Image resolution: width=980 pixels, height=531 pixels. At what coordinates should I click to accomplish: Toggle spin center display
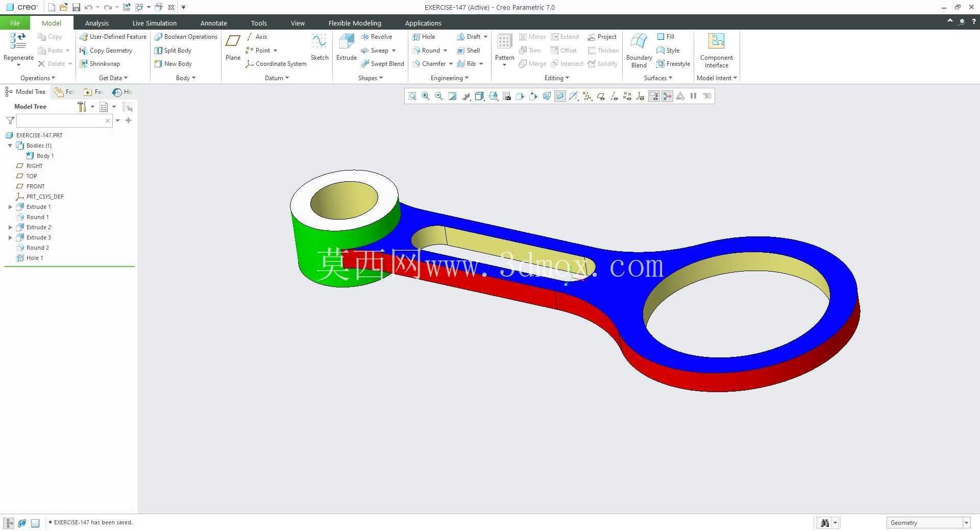667,96
